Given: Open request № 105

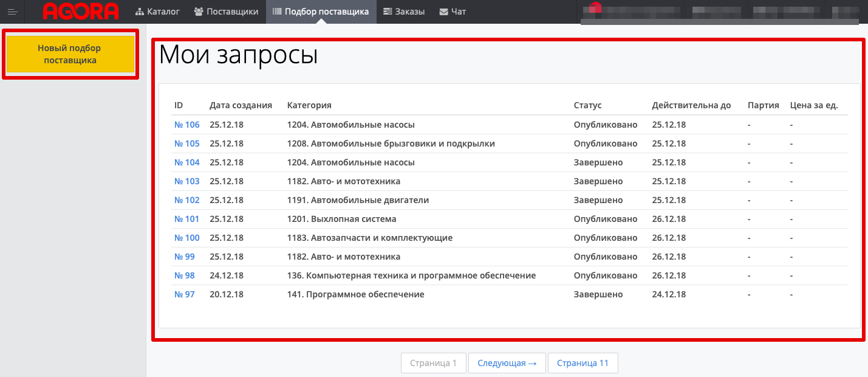Looking at the screenshot, I should (x=186, y=144).
